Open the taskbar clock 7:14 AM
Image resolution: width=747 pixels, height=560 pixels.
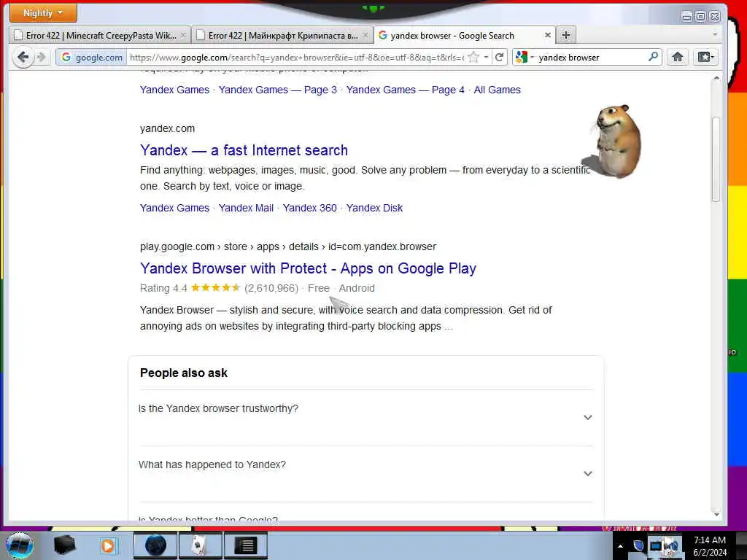[x=710, y=546]
